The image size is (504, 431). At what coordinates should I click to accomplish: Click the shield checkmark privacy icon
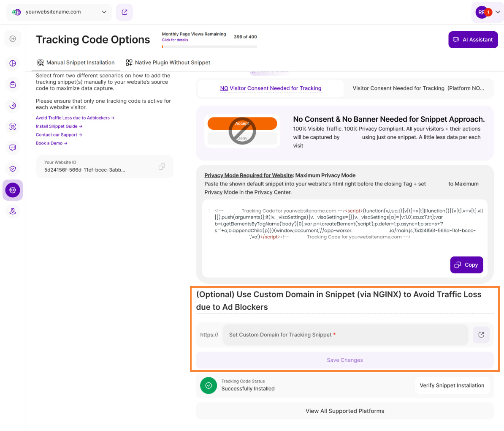pyautogui.click(x=13, y=169)
